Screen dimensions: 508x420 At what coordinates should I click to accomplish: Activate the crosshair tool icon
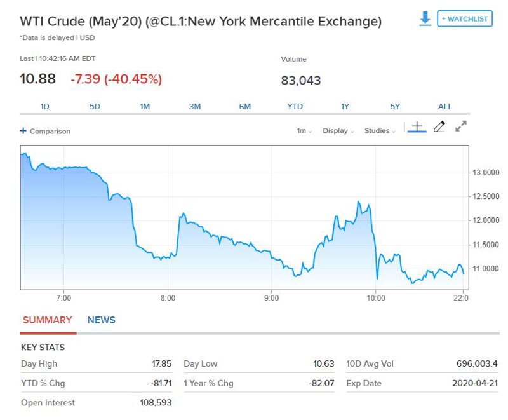[x=417, y=126]
